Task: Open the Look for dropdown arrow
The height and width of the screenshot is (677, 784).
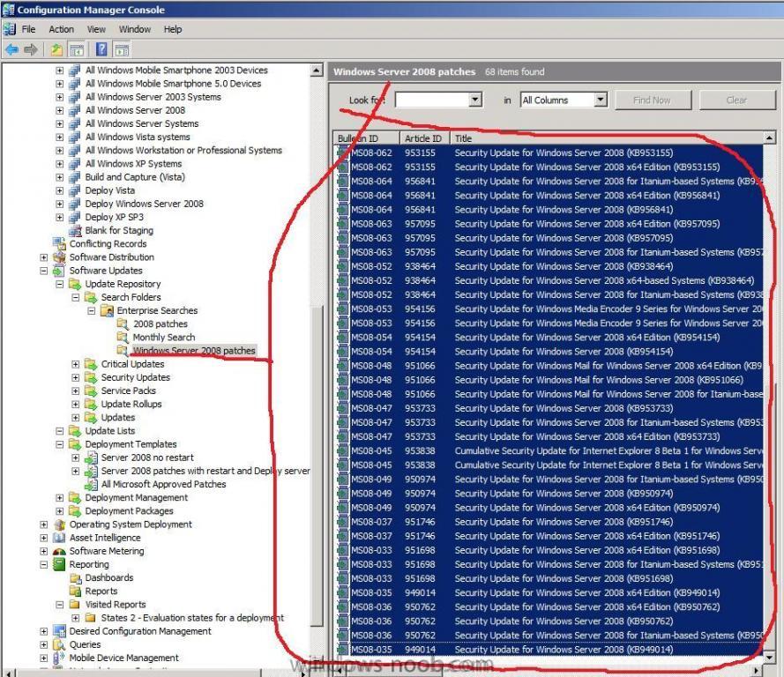Action: click(x=475, y=100)
